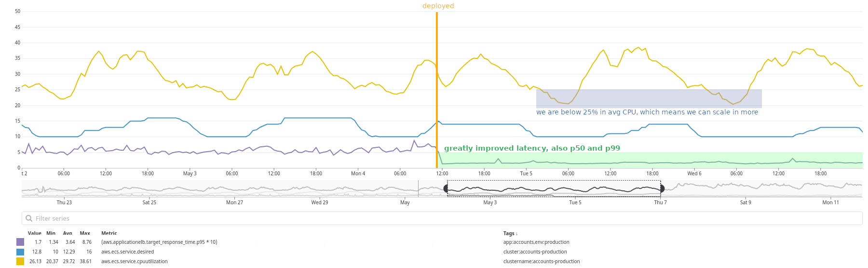
Task: Click the yellow cpuutilization series swatch
Action: coord(20,261)
